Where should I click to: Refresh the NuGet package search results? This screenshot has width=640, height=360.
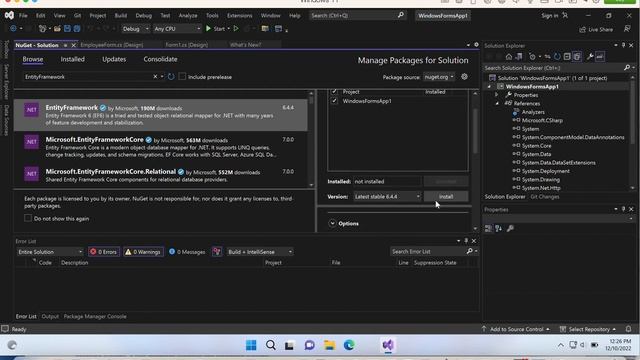click(x=171, y=77)
